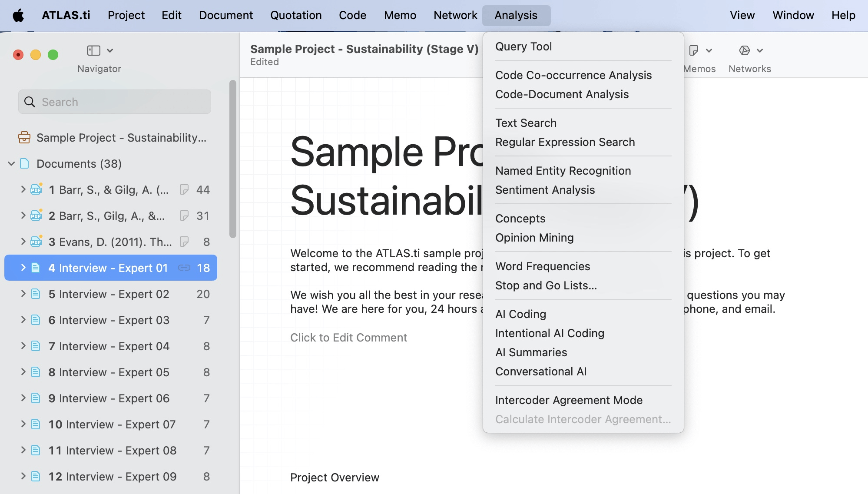This screenshot has width=868, height=494.
Task: Open the Navigator dropdown chevron
Action: tap(110, 50)
